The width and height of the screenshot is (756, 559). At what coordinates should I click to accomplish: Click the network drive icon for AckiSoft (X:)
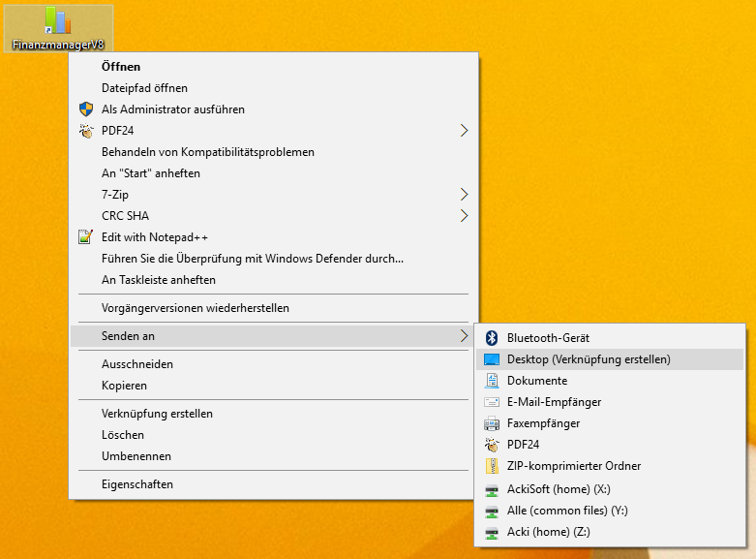click(x=492, y=491)
